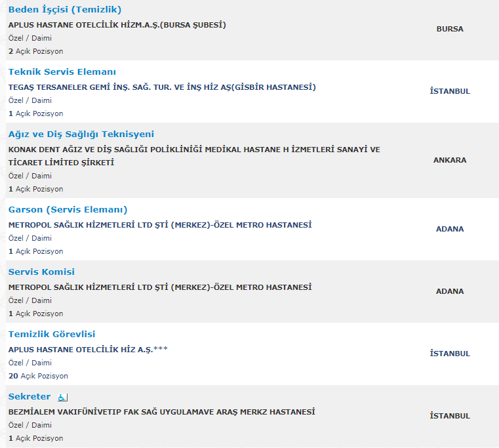Click APLUS HASTANE OTELCİLİK Bursa Şubesi employer name
Screen dimensions: 499x448
point(117,25)
